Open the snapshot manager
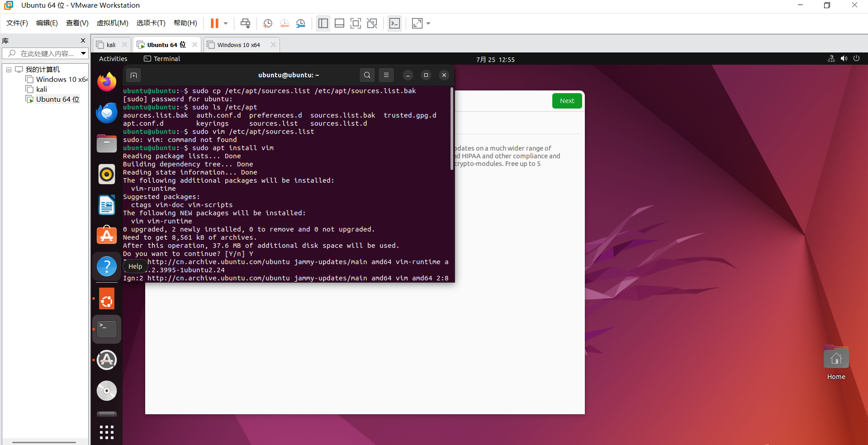The width and height of the screenshot is (868, 445). click(300, 23)
